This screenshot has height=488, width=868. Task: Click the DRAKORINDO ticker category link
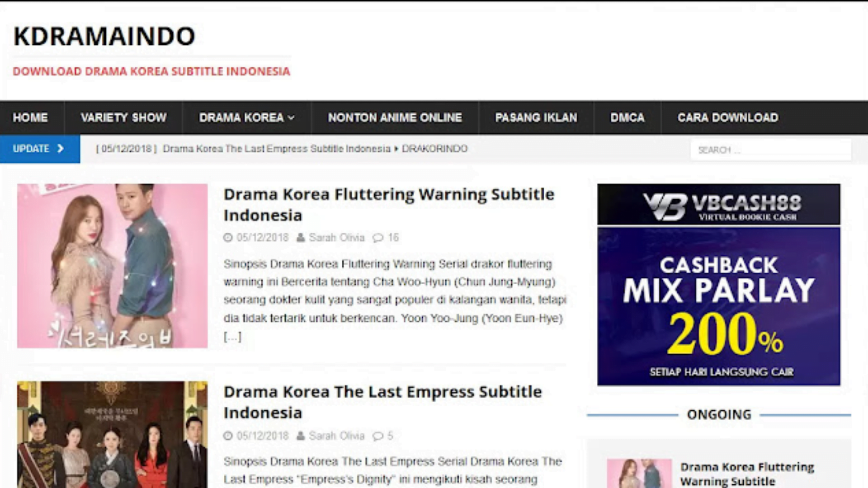[x=435, y=149]
